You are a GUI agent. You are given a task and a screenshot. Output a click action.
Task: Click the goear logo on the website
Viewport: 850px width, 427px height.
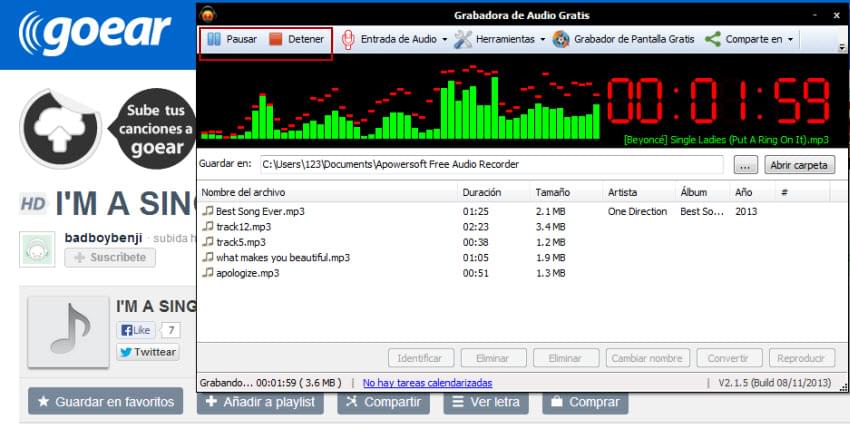(x=95, y=34)
